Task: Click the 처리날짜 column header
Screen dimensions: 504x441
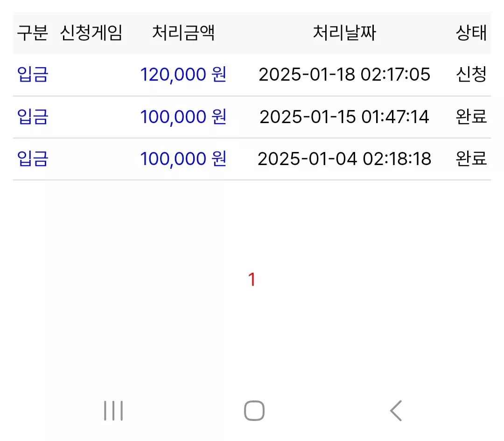Action: coord(344,33)
